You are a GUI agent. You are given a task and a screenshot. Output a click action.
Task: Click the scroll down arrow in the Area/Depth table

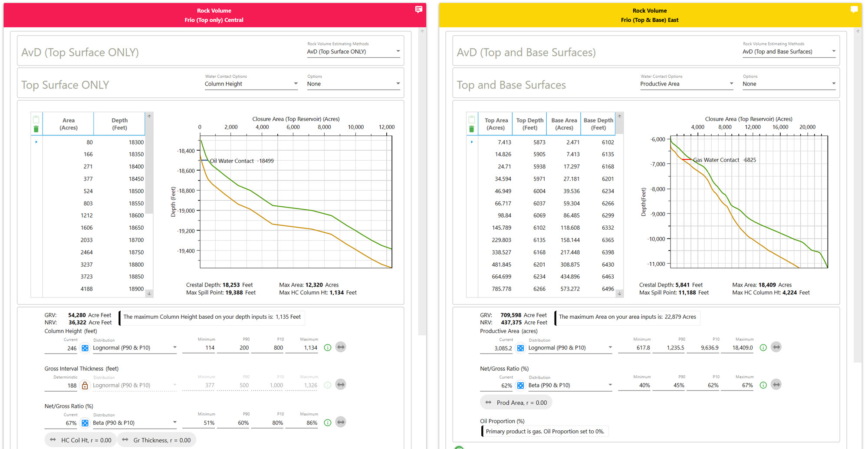click(x=149, y=294)
